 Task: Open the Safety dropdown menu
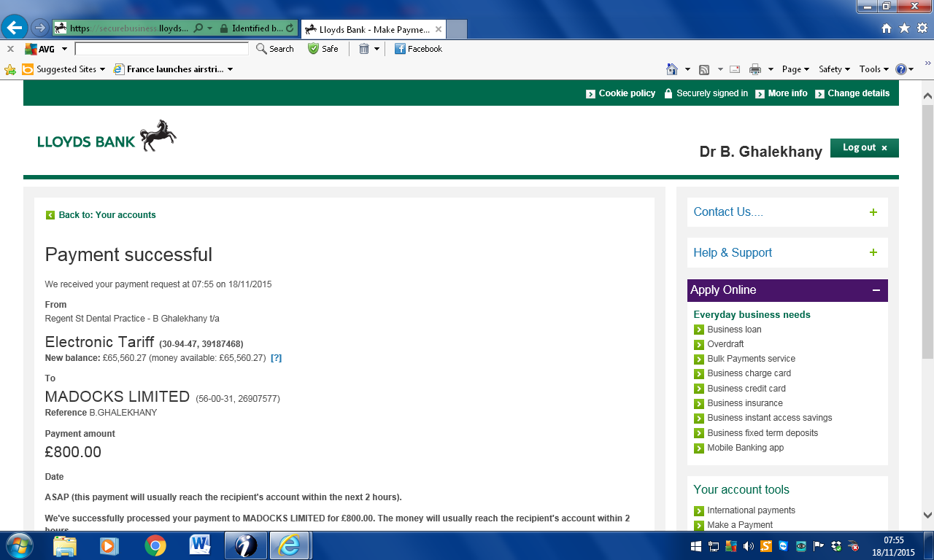[x=834, y=69]
